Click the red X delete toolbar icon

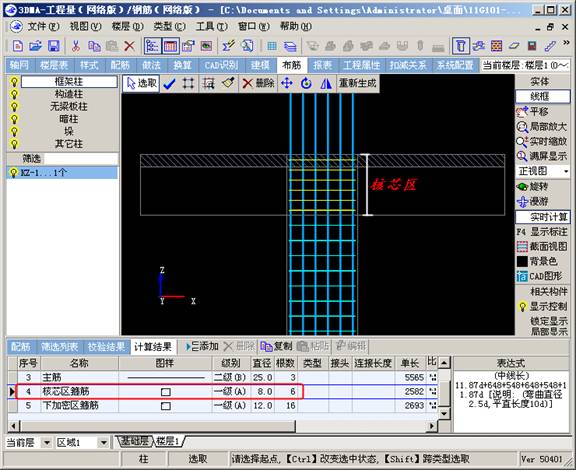(x=129, y=46)
